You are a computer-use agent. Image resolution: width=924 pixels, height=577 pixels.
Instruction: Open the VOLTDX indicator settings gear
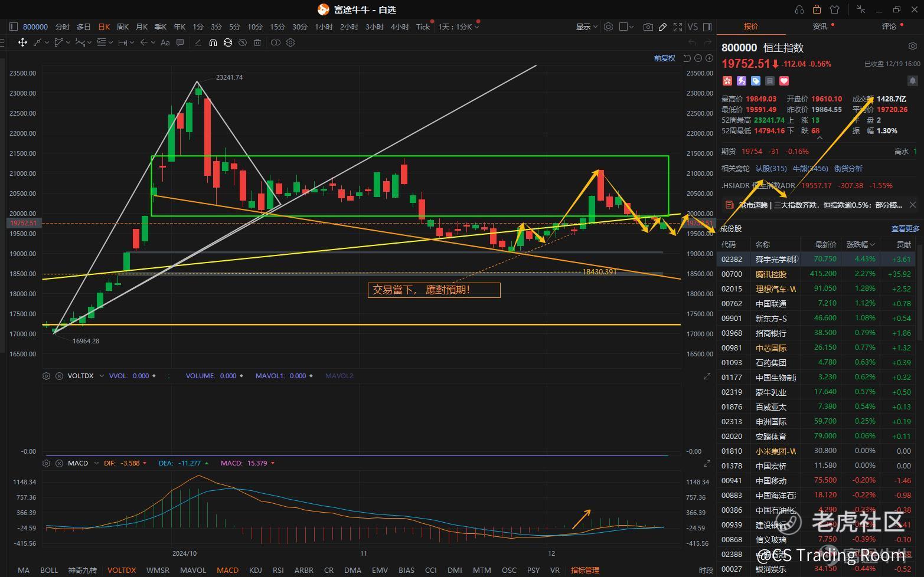47,376
